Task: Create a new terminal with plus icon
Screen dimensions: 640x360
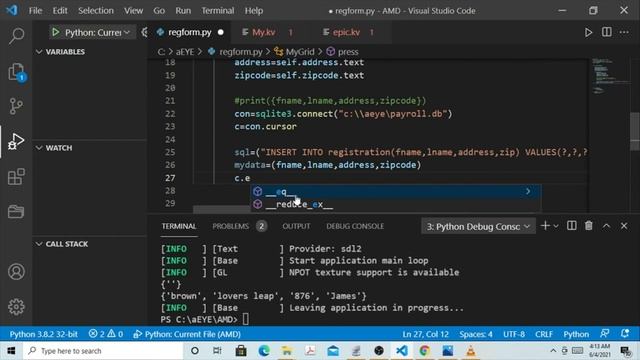Action: [x=545, y=226]
